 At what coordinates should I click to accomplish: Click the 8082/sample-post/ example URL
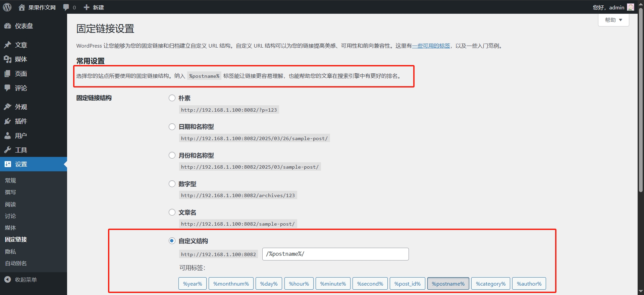pyautogui.click(x=238, y=224)
